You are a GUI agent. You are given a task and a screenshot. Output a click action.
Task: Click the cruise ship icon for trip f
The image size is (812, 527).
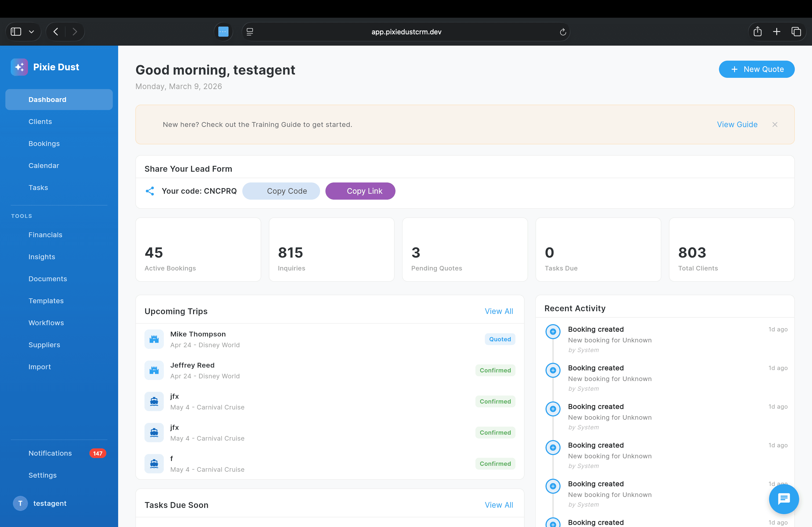[154, 464]
